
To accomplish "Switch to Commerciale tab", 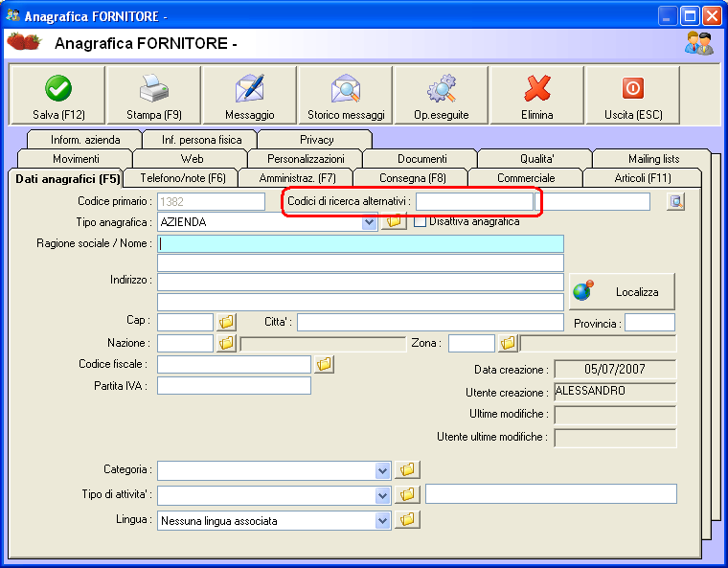I will coord(526,178).
